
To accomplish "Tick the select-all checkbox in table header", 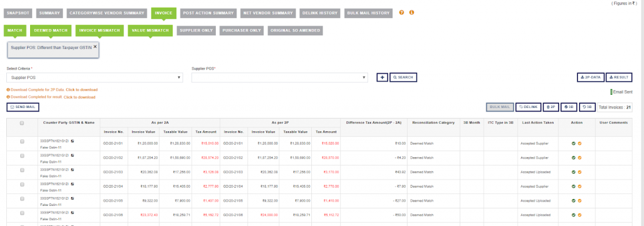I will (x=22, y=123).
